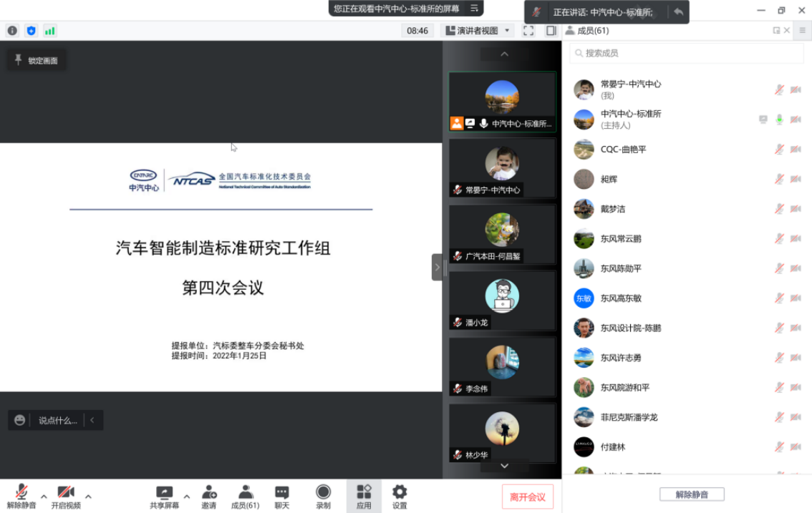Screen dimensions: 812x513
Task: Click 解除静音 at bottom of member list
Action: [x=691, y=494]
